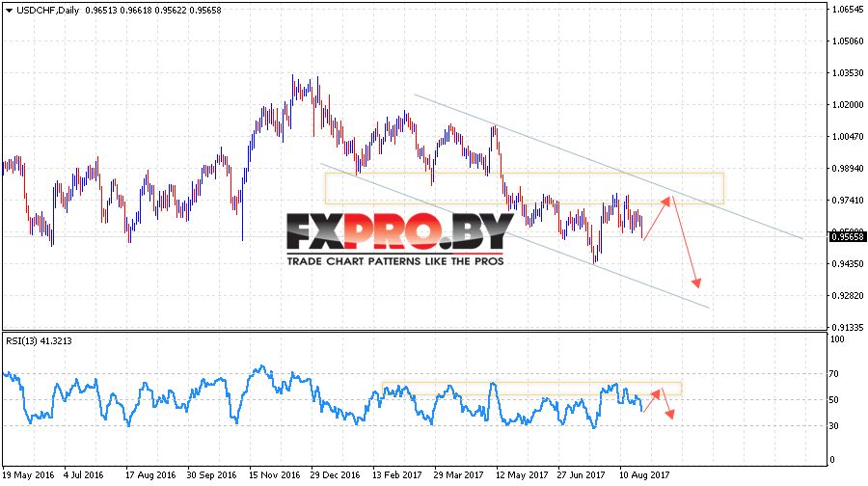Click RSI scale level 30
The image size is (868, 486).
[x=835, y=425]
